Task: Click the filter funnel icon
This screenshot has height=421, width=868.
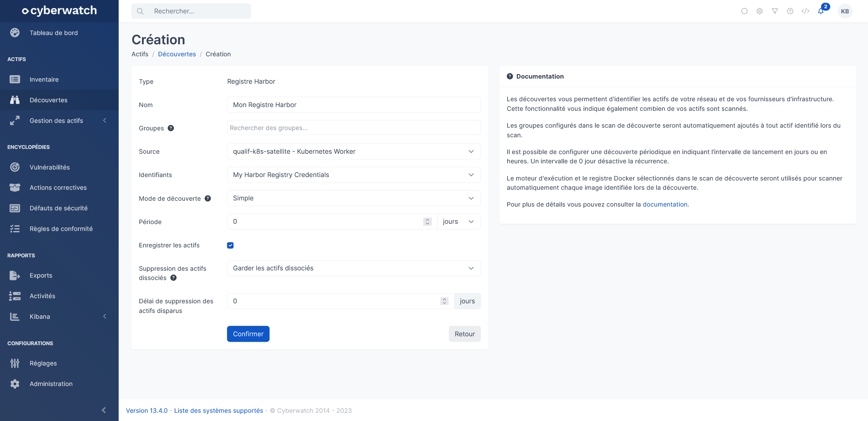Action: 775,11
